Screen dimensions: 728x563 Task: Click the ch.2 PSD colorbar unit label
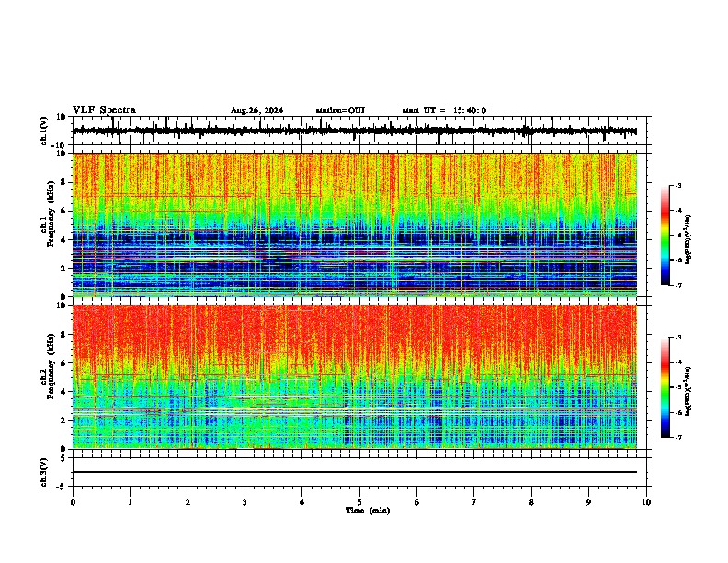(688, 391)
